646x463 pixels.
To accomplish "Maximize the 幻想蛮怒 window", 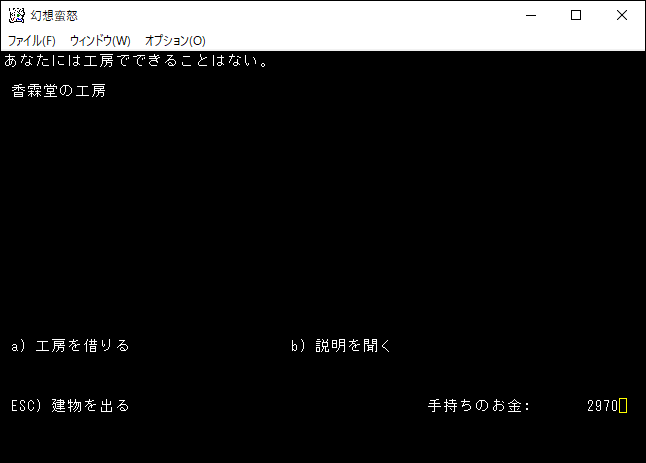I will pos(575,15).
